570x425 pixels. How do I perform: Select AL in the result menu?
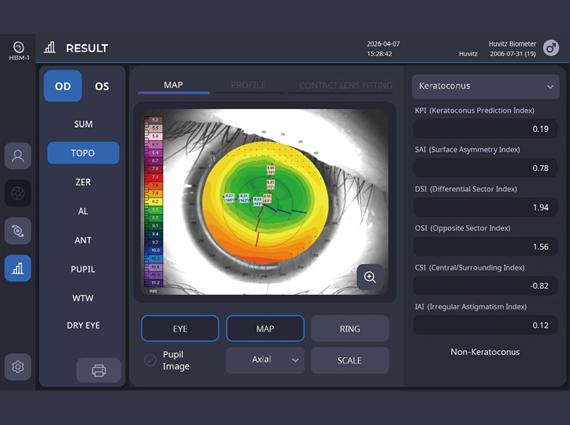click(83, 211)
